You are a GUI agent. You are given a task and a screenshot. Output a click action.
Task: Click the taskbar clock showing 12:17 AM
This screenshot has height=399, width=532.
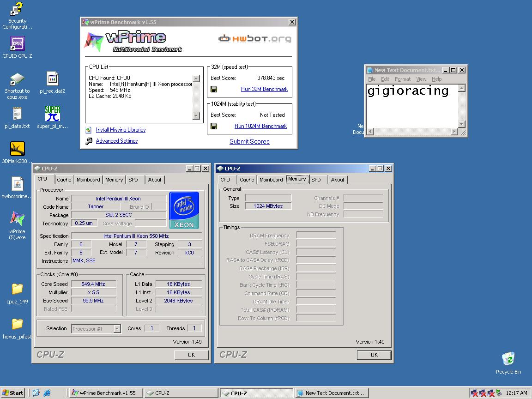tap(516, 393)
